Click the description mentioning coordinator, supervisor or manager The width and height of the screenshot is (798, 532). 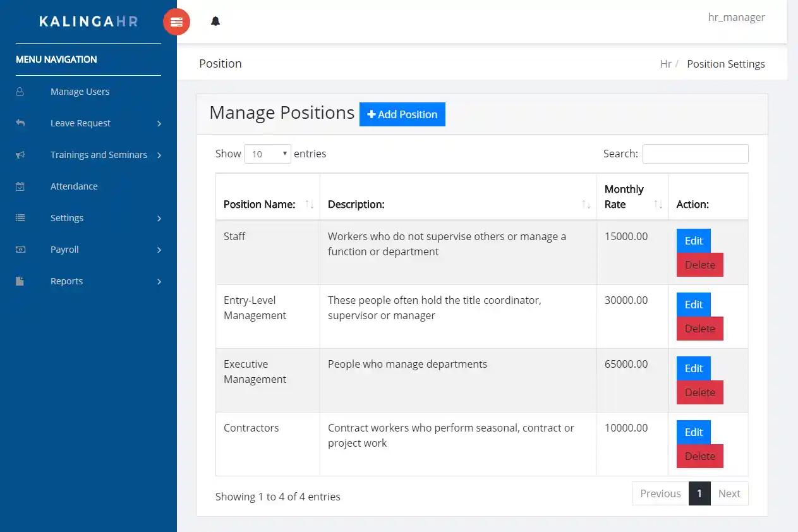435,308
